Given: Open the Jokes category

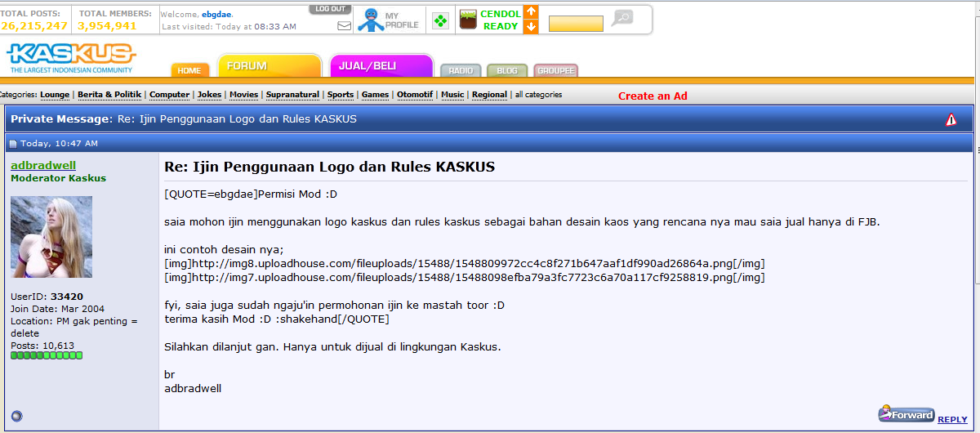Looking at the screenshot, I should 209,95.
